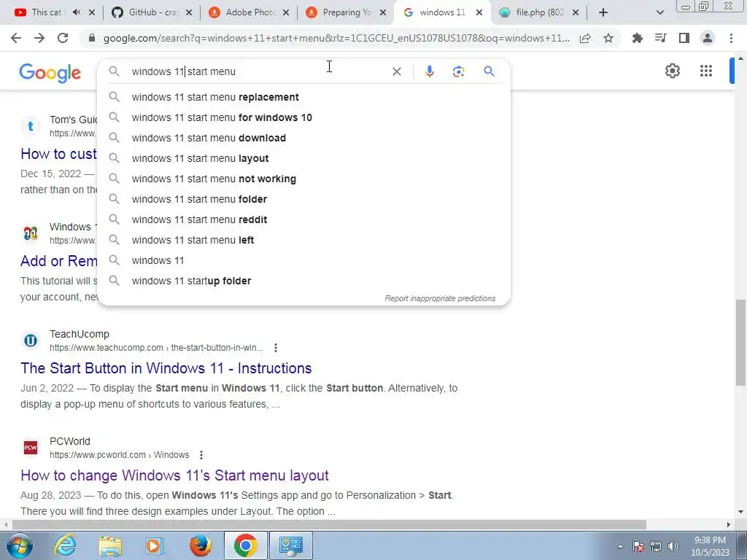Start voice search with the microphone icon
747x560 pixels.
coord(429,71)
